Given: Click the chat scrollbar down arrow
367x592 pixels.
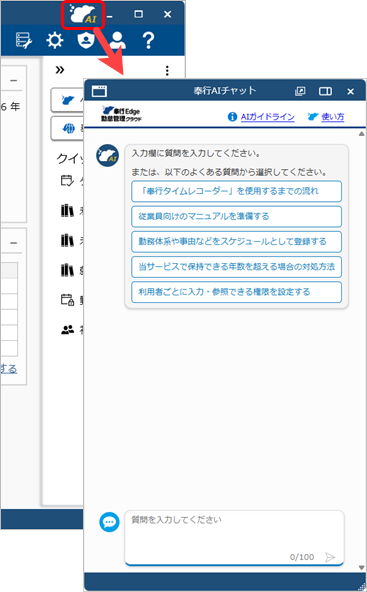Looking at the screenshot, I should point(361,568).
